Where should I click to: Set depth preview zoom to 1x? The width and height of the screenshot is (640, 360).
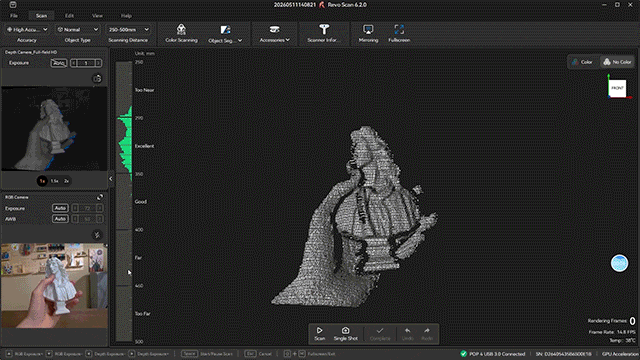point(42,181)
